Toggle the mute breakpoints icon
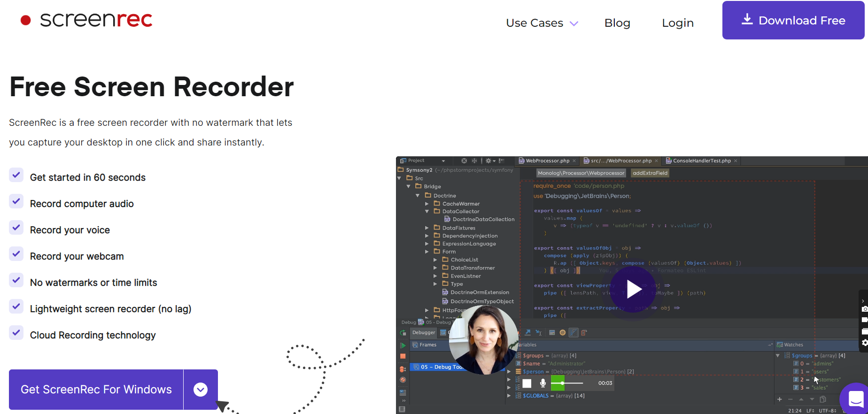The image size is (868, 414). pos(403,380)
